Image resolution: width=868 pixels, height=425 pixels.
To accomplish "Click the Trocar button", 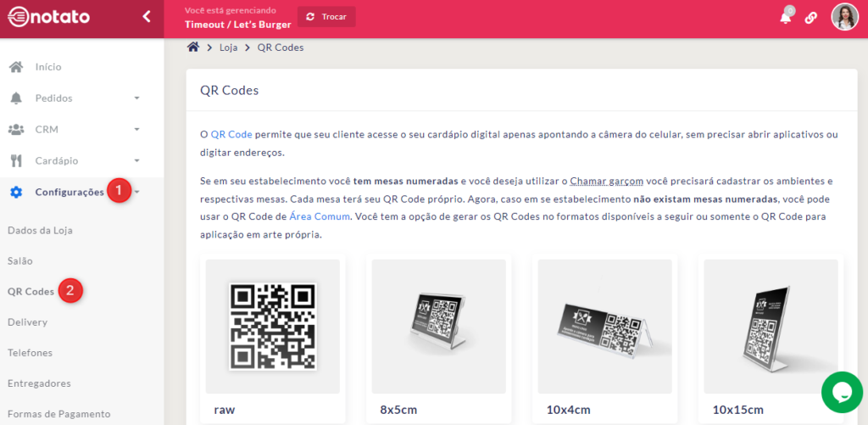I will pos(326,17).
